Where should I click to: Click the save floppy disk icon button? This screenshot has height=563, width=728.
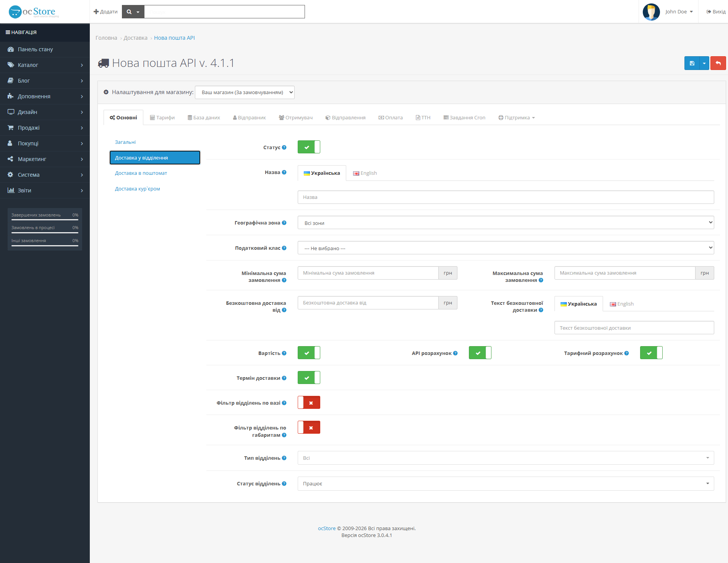pyautogui.click(x=692, y=63)
